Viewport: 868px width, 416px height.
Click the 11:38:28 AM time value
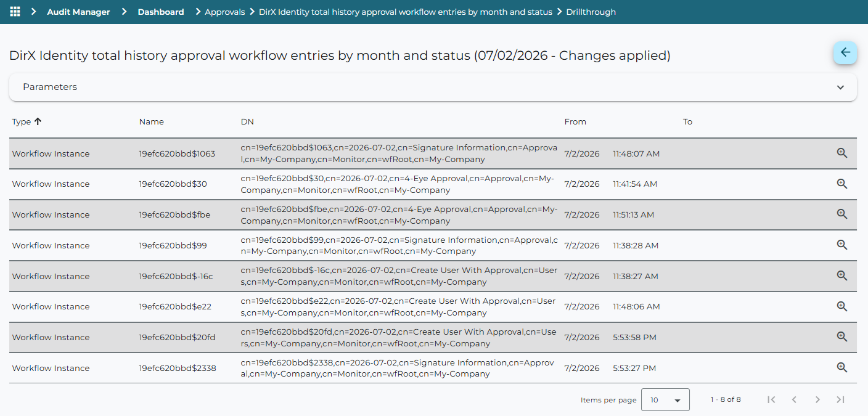coord(636,245)
